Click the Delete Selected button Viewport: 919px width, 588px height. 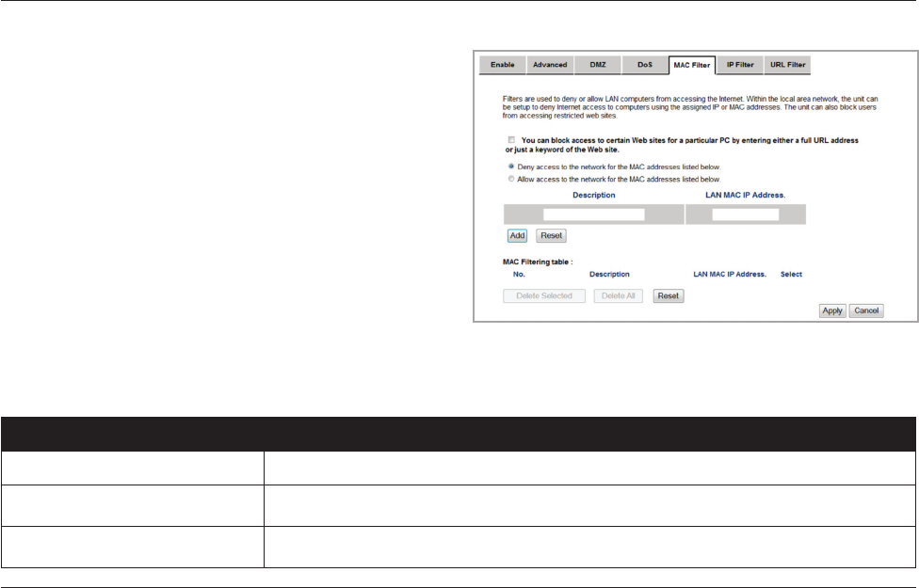(544, 295)
